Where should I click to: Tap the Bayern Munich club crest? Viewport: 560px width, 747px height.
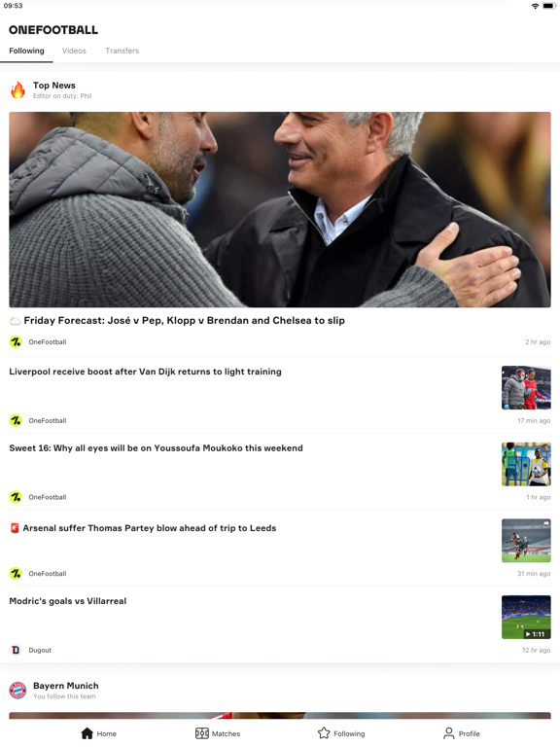[x=18, y=690]
